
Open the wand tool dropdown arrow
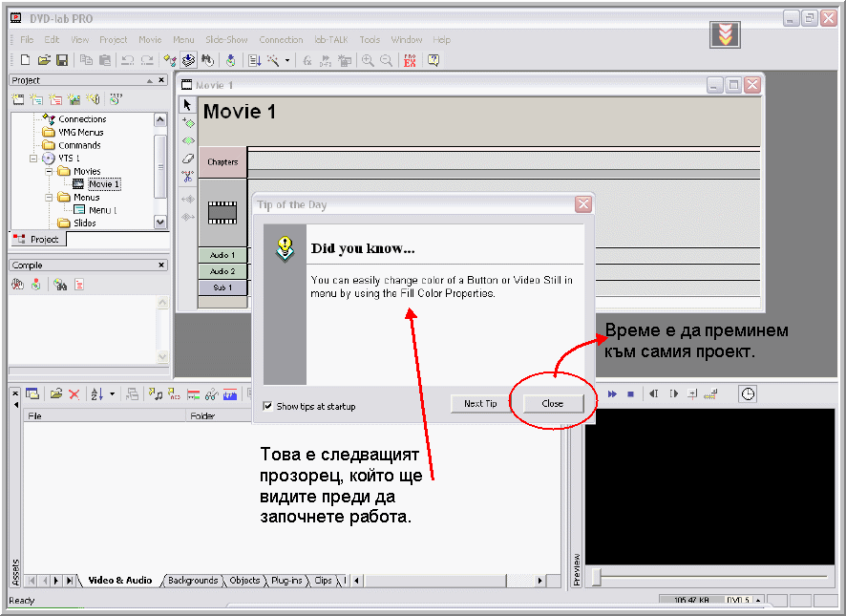(x=287, y=60)
